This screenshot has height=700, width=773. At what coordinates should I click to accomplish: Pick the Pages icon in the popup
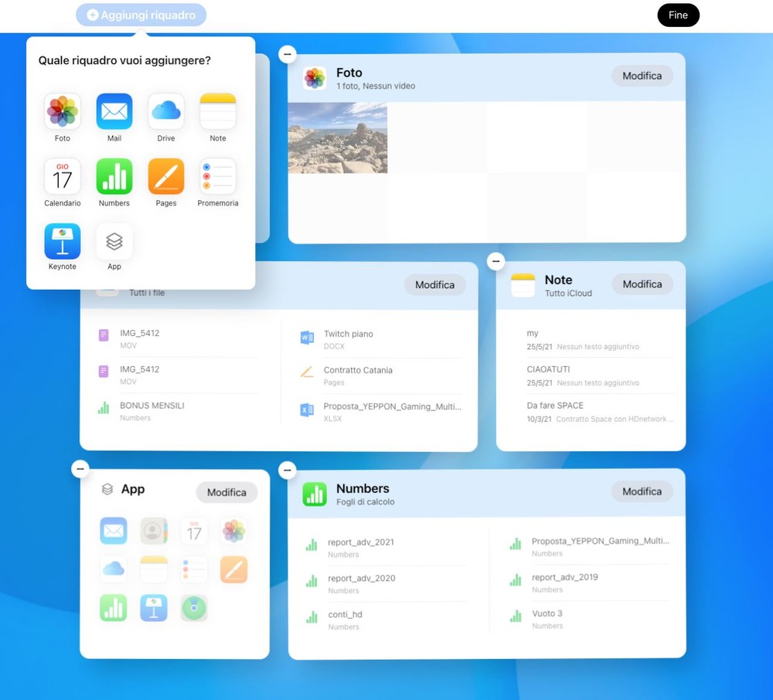[x=166, y=177]
